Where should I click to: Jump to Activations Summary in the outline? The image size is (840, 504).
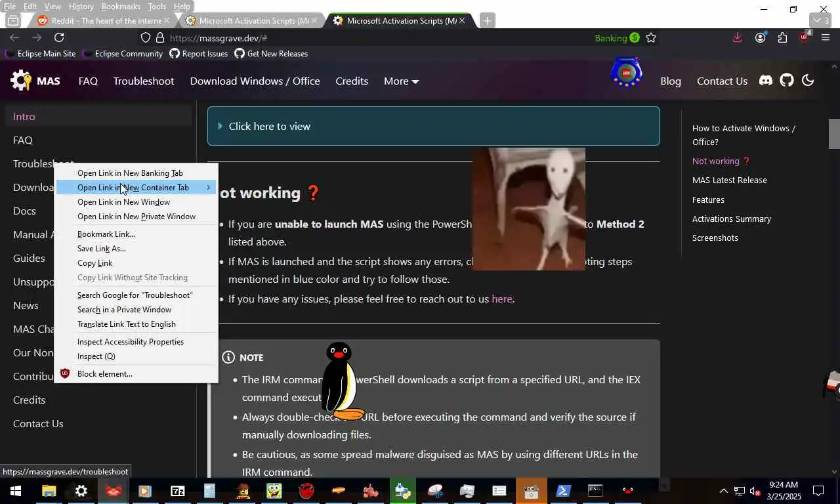731,219
